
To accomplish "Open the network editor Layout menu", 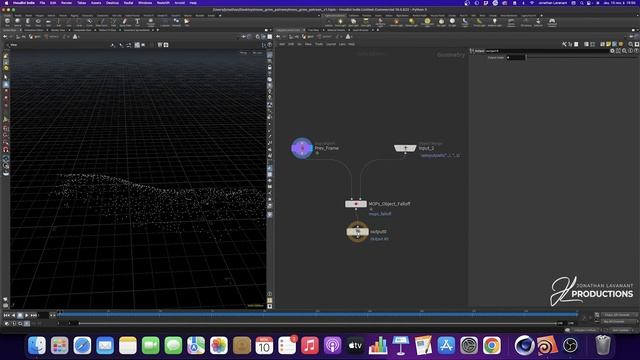I will (x=331, y=44).
